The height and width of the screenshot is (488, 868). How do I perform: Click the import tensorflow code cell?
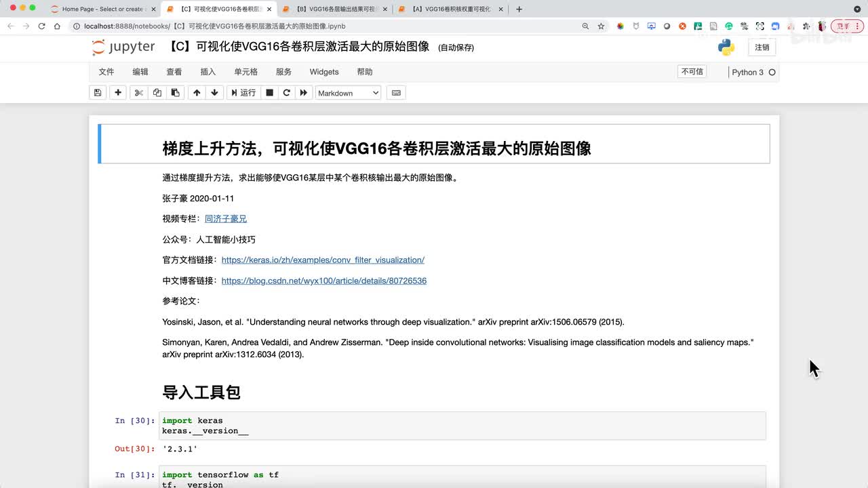462,477
